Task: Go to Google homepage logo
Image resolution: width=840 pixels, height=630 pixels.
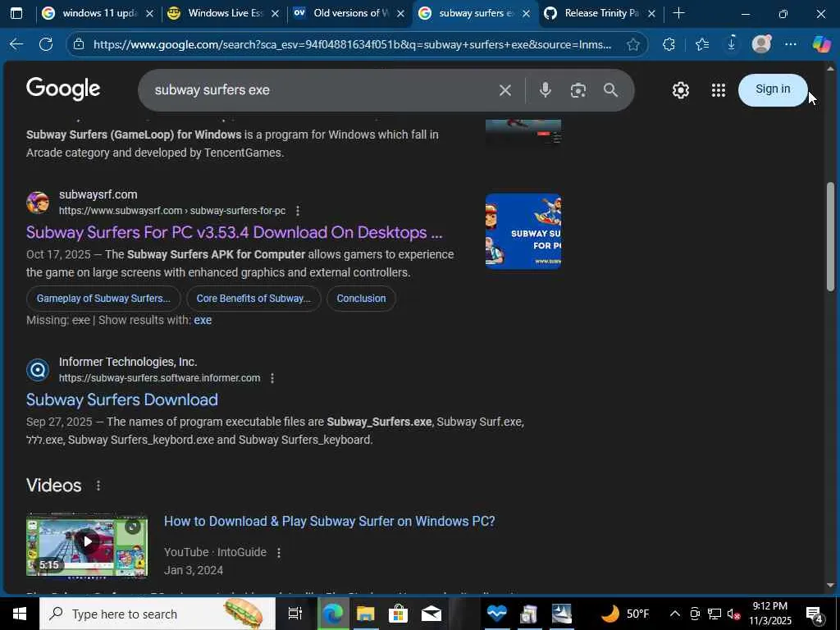Action: (x=63, y=89)
